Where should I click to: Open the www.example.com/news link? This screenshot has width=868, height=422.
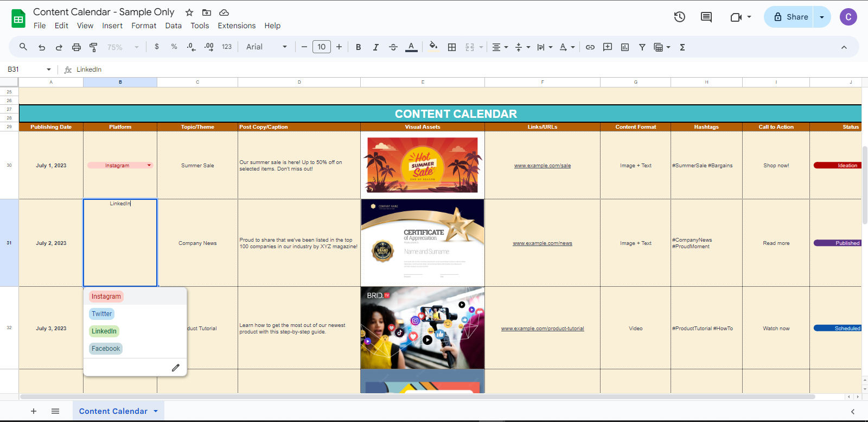pyautogui.click(x=542, y=243)
